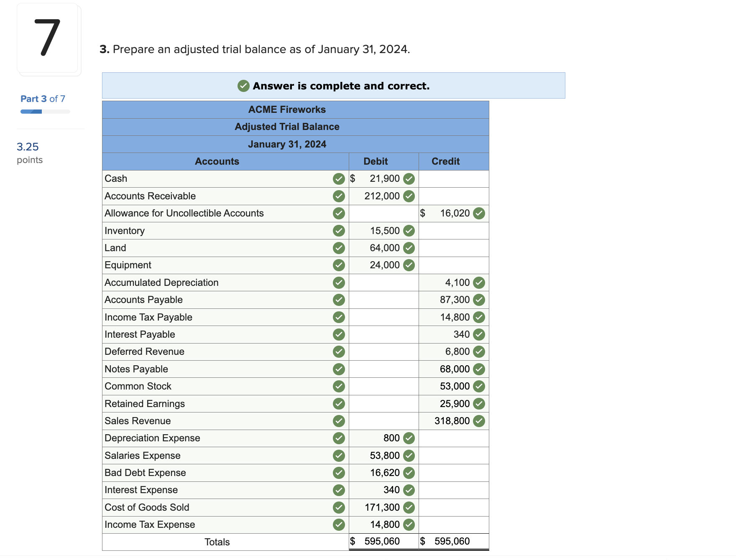Viewport: 736px width, 560px height.
Task: Click the green check icon in the answer banner
Action: (x=243, y=86)
